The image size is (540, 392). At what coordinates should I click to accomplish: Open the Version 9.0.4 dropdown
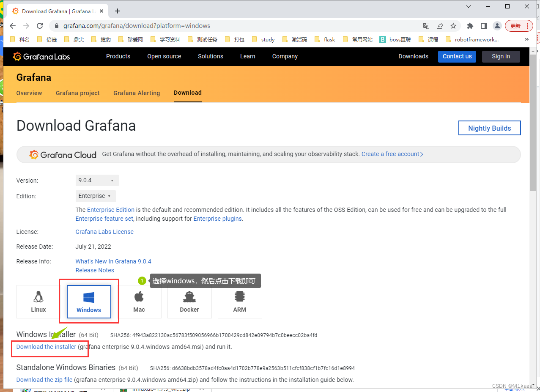97,180
